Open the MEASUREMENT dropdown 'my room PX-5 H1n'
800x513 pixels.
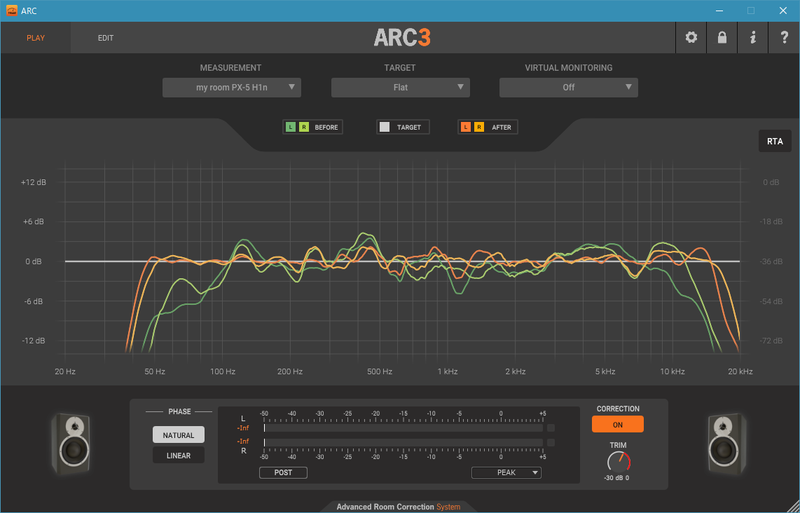tap(232, 87)
